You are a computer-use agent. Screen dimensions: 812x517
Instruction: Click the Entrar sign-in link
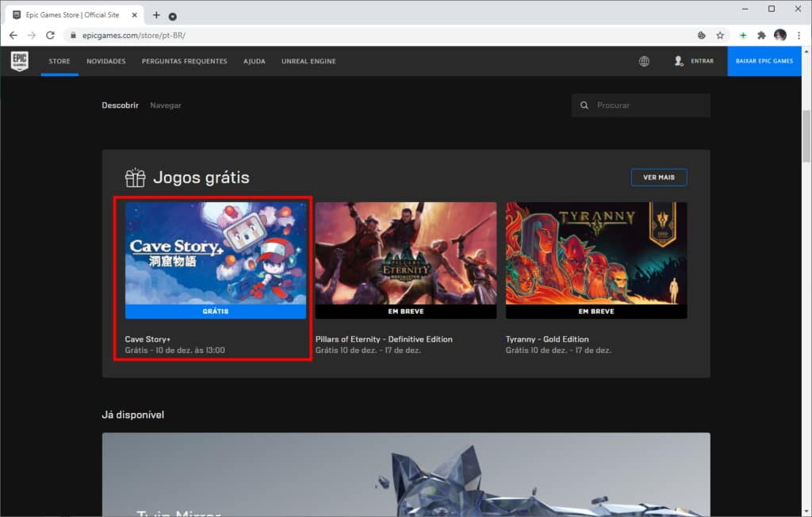[703, 61]
